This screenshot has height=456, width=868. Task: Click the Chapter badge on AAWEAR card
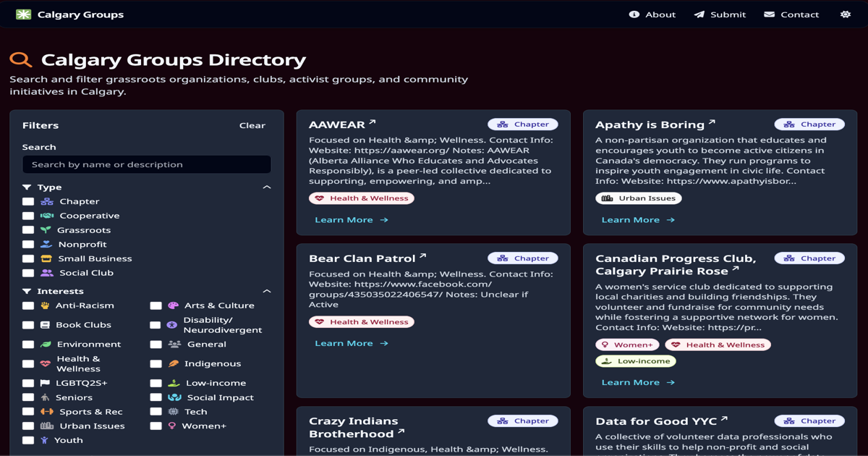click(x=523, y=124)
